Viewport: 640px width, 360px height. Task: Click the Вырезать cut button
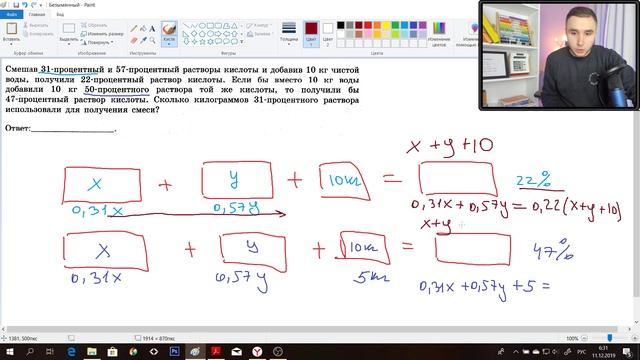pyautogui.click(x=36, y=25)
